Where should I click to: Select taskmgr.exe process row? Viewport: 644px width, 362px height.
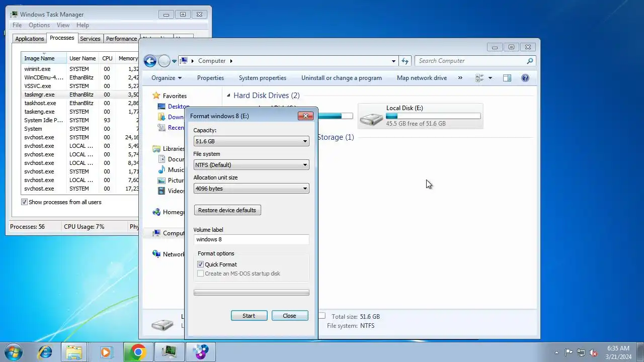(x=80, y=95)
